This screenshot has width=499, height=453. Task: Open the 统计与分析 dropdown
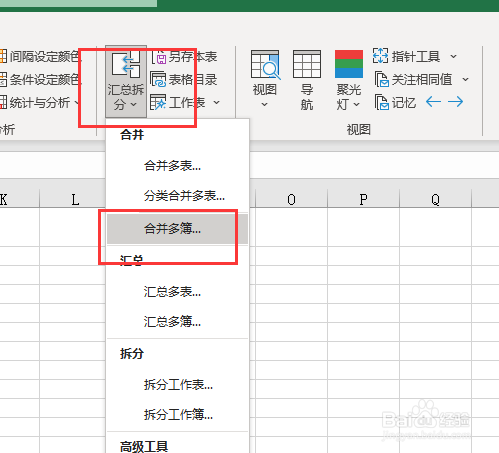pyautogui.click(x=39, y=103)
